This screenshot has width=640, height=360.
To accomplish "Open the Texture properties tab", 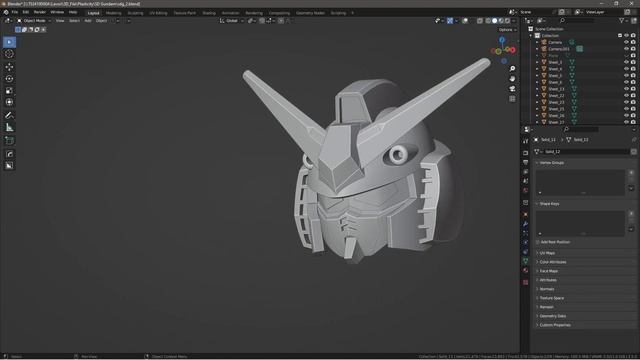I will pyautogui.click(x=525, y=282).
